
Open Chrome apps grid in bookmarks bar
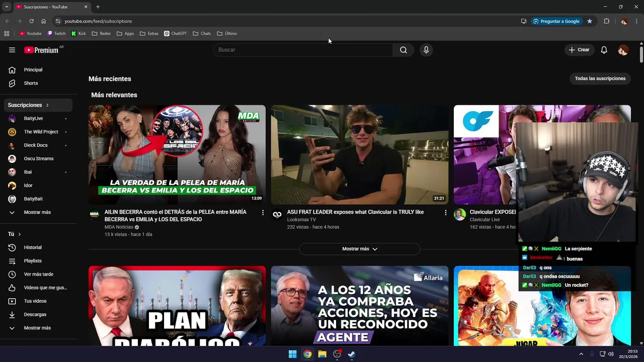tap(7, 34)
